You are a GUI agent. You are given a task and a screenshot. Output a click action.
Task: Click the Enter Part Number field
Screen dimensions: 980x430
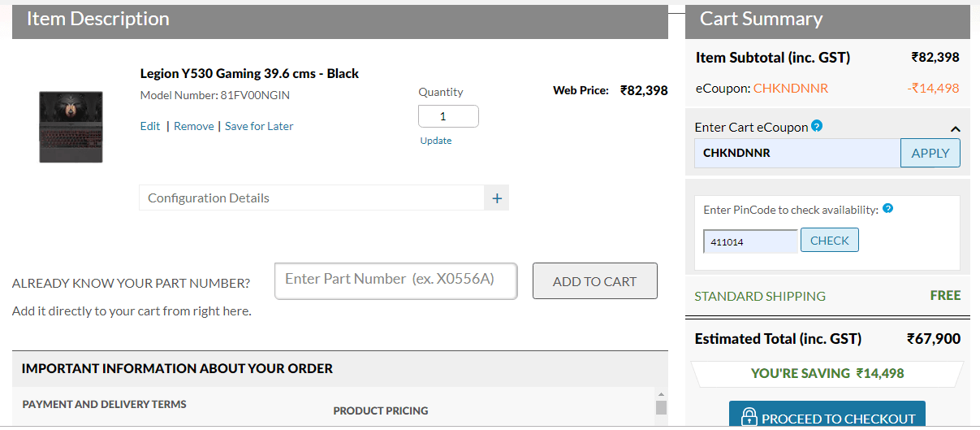pyautogui.click(x=395, y=280)
